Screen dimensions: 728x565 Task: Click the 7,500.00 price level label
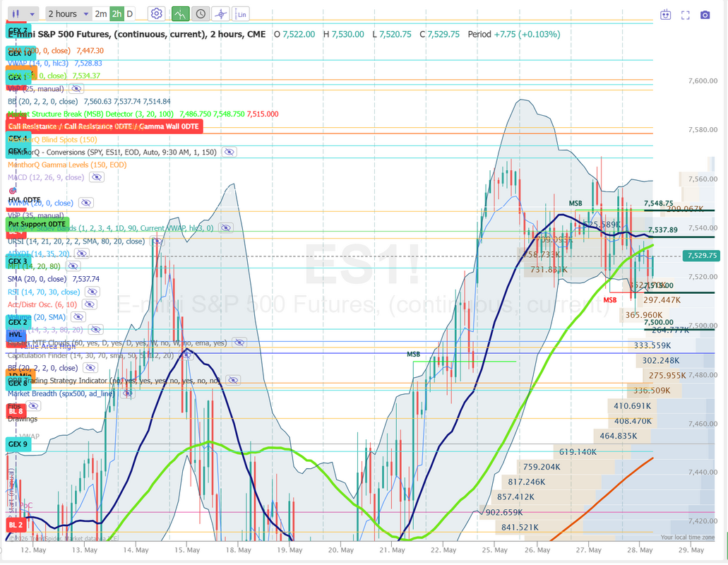point(658,322)
